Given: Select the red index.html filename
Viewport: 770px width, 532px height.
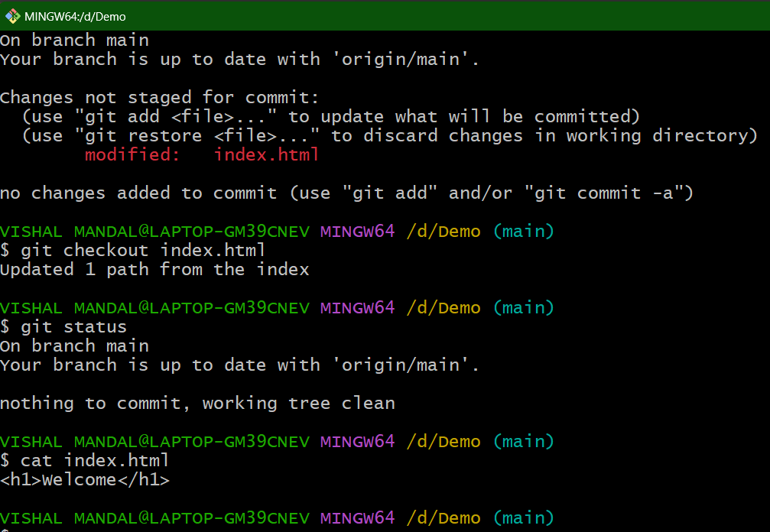Looking at the screenshot, I should tap(267, 154).
